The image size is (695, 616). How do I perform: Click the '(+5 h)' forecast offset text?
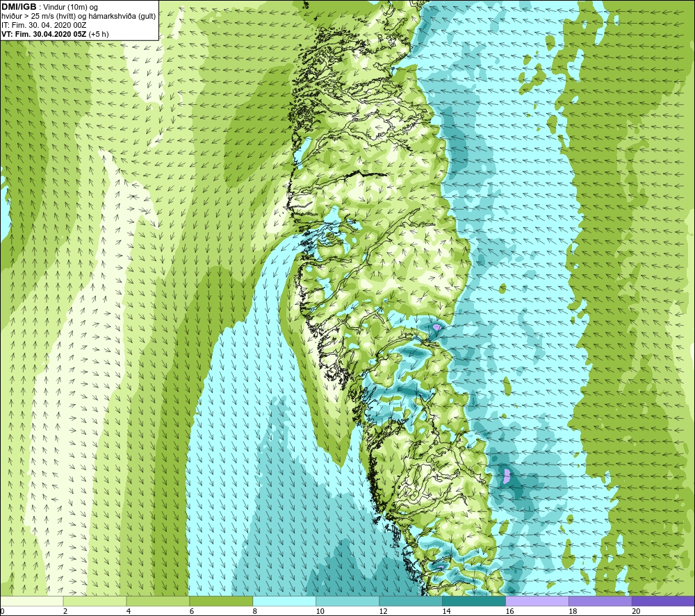click(99, 34)
